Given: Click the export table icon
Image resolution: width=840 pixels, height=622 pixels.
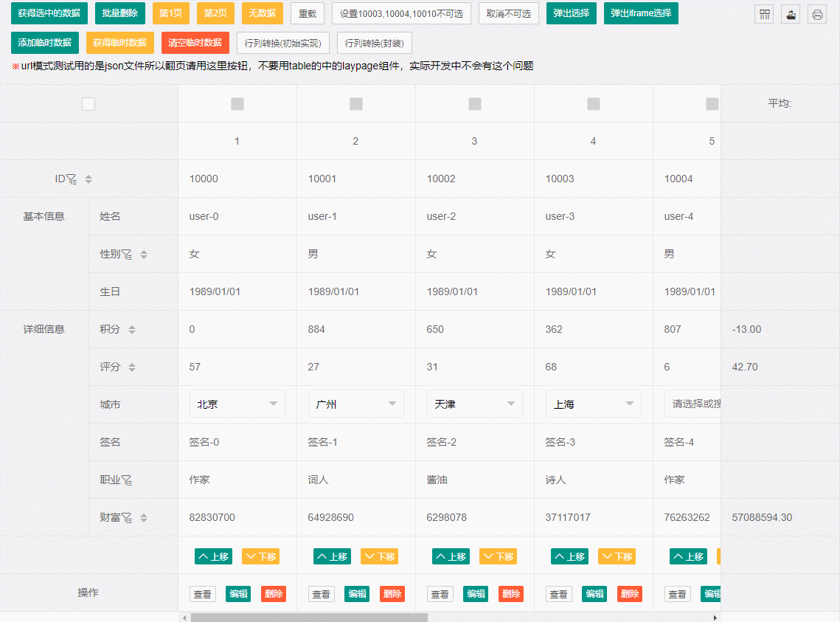Looking at the screenshot, I should point(791,15).
